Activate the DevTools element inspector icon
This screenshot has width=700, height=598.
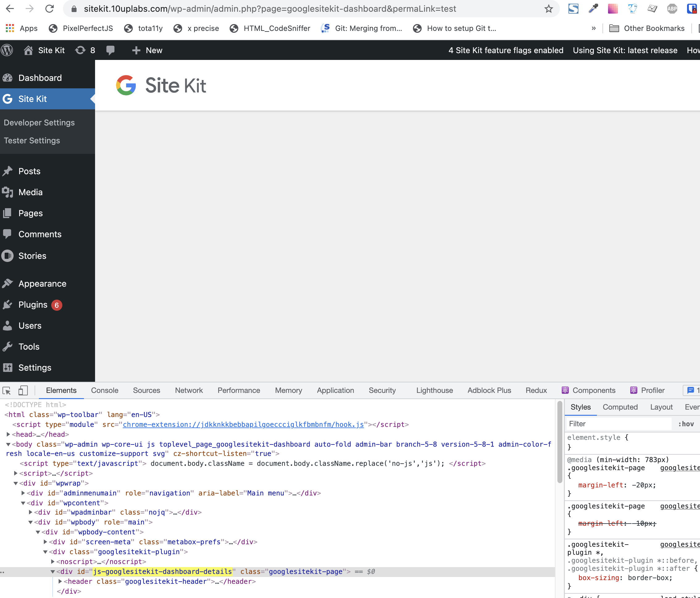[7, 390]
